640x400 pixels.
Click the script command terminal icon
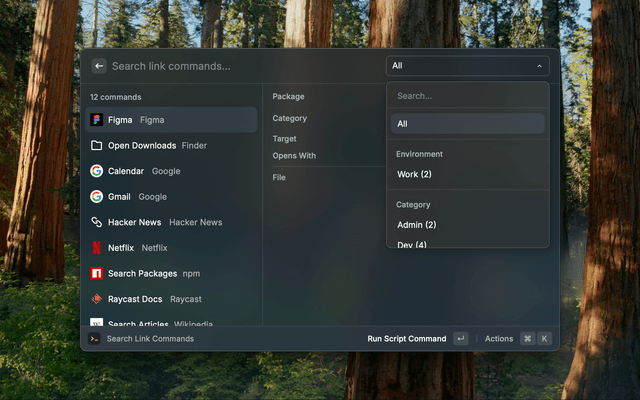click(94, 338)
